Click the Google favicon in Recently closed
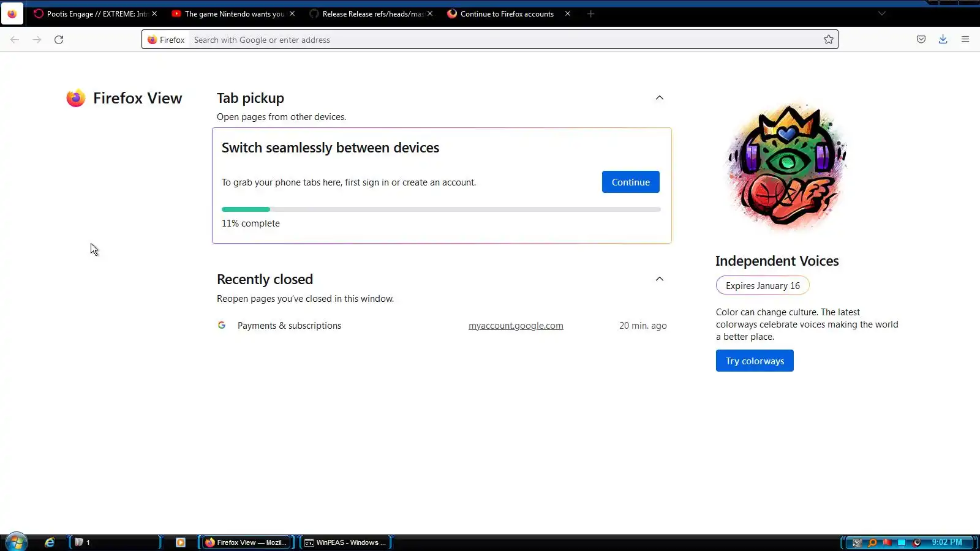This screenshot has width=980, height=551. pyautogui.click(x=222, y=325)
